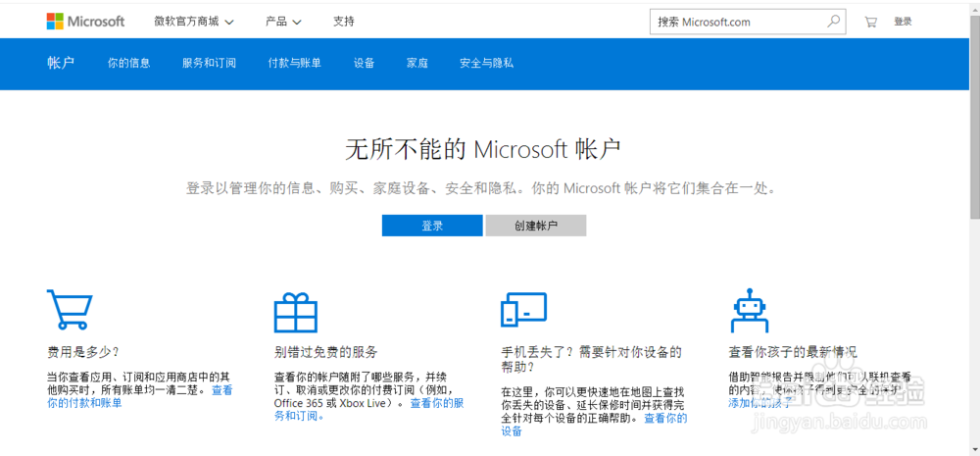Expand the 产品 dropdown menu
Screen dimensions: 980x456
click(283, 22)
